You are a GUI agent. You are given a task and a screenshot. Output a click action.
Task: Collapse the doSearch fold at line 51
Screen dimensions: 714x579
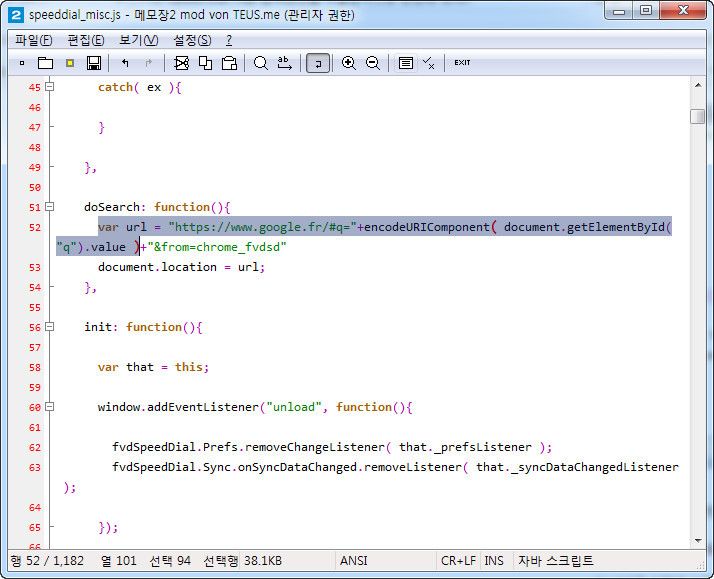point(50,207)
